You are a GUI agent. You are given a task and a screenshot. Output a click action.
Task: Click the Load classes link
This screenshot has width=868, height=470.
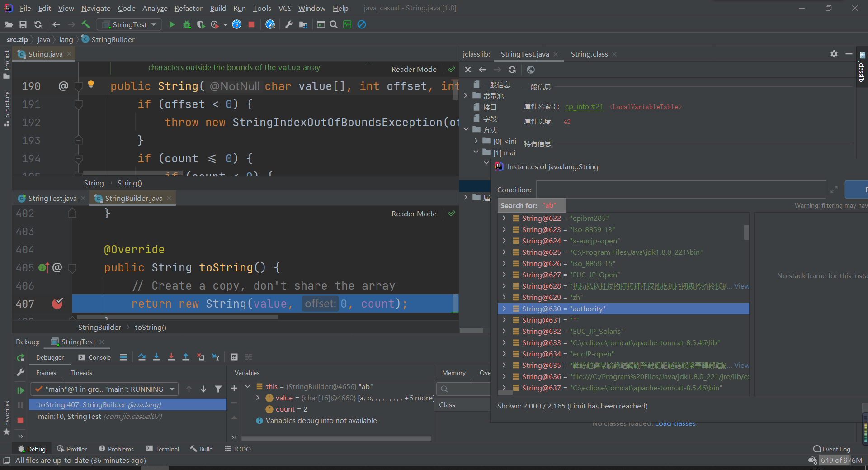click(675, 424)
